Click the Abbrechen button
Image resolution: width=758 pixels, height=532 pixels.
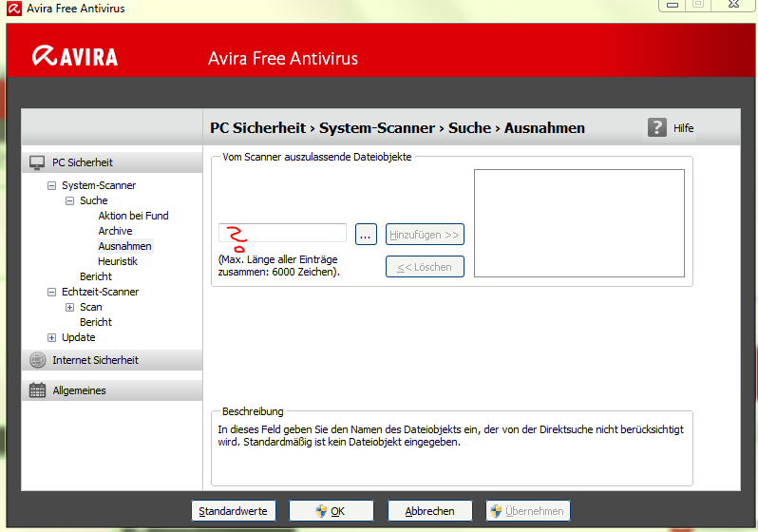429,511
